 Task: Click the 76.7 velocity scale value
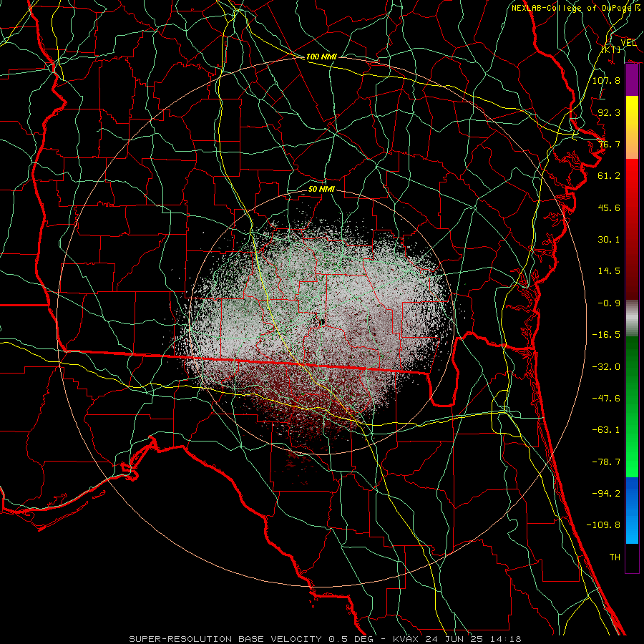point(609,144)
